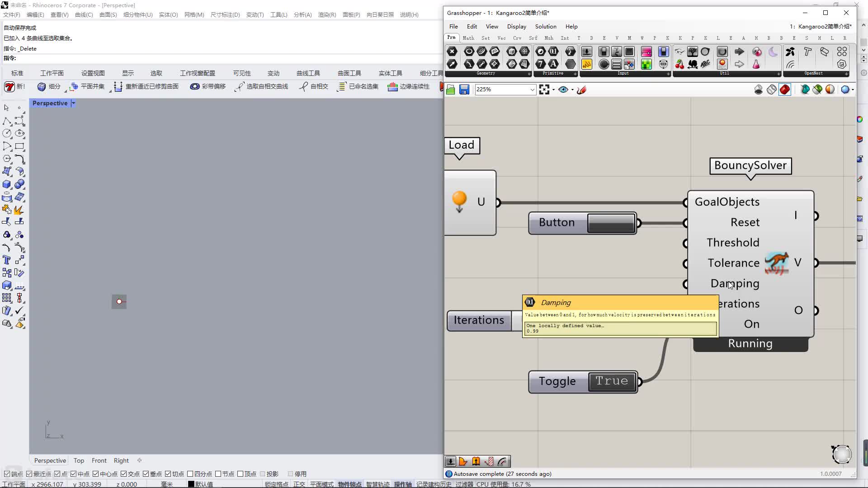Viewport: 868px width, 488px height.
Task: Click the Iterations button component
Action: pos(479,320)
